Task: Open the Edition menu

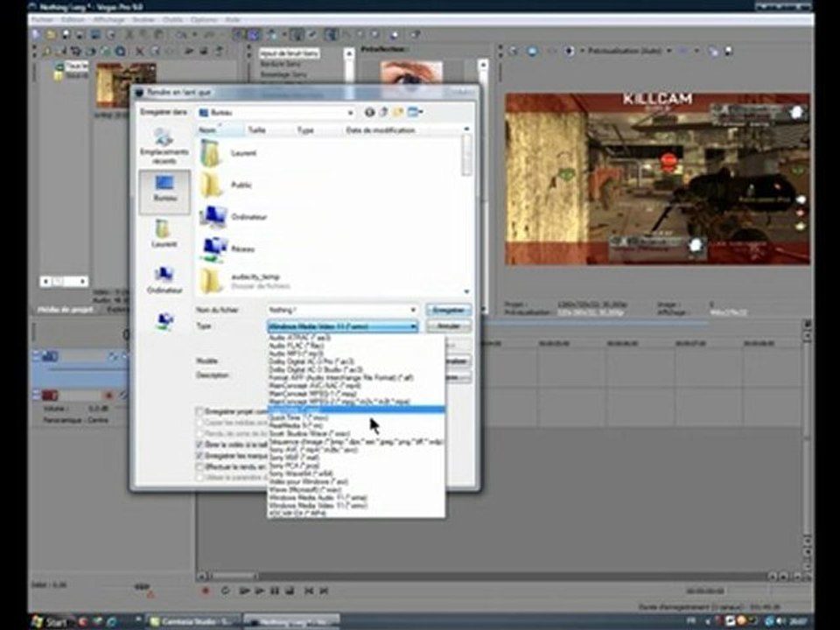Action: click(73, 19)
